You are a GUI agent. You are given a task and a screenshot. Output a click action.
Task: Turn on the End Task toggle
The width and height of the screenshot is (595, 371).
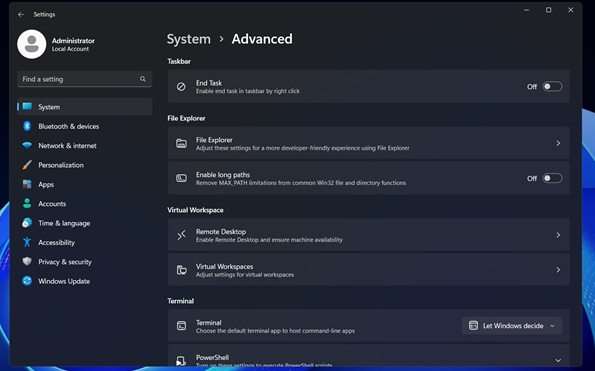click(x=552, y=86)
